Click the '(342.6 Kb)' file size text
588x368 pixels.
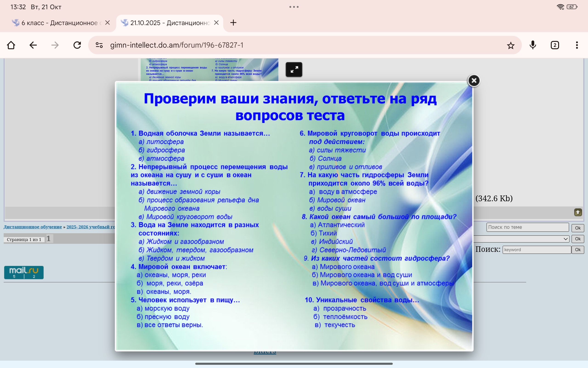(x=494, y=198)
